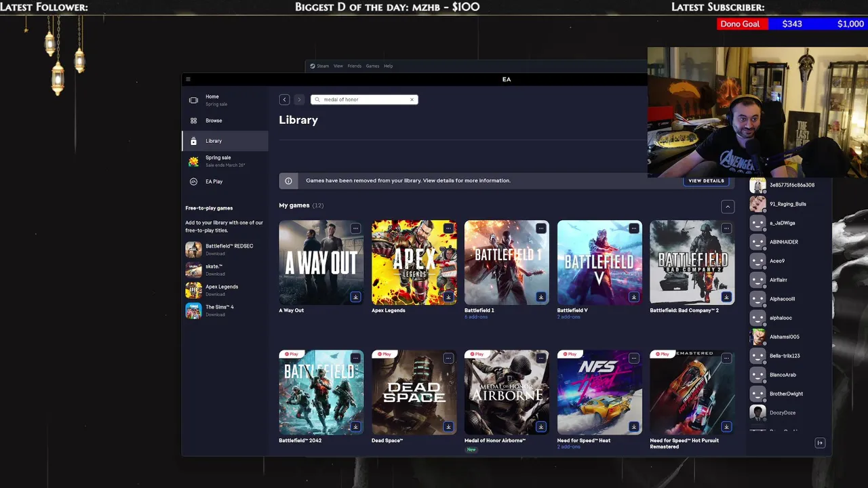Open skate. free-to-play game
Screen dimensions: 868x488
click(x=225, y=270)
